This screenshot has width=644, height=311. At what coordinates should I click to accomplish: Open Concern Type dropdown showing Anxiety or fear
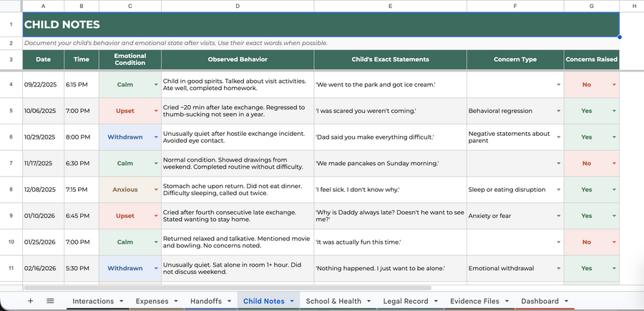[x=559, y=216]
